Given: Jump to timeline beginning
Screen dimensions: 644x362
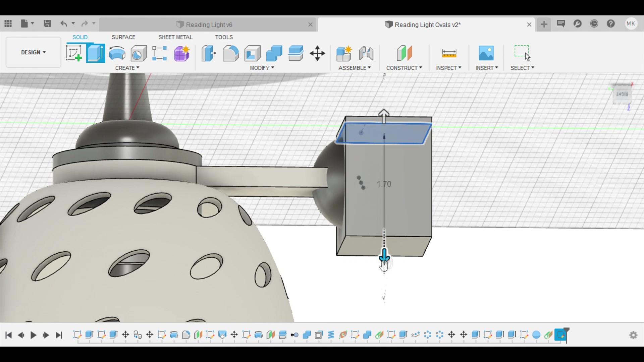Looking at the screenshot, I should [x=9, y=335].
